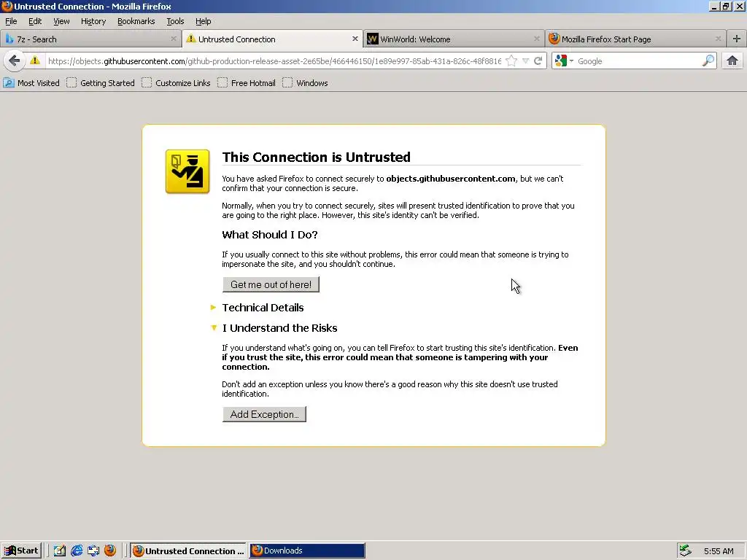Reload the page with the refresh icon

click(538, 61)
